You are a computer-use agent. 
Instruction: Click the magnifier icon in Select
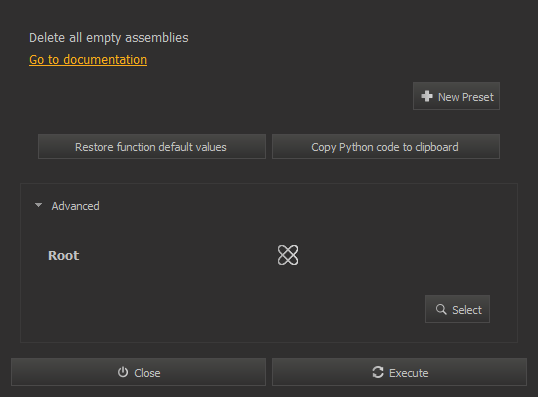click(441, 309)
